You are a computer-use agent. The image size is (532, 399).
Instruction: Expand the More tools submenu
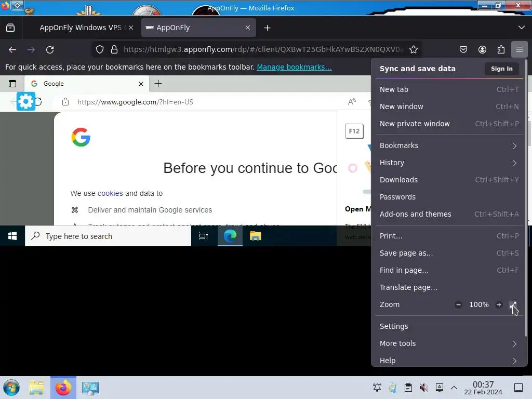point(449,344)
